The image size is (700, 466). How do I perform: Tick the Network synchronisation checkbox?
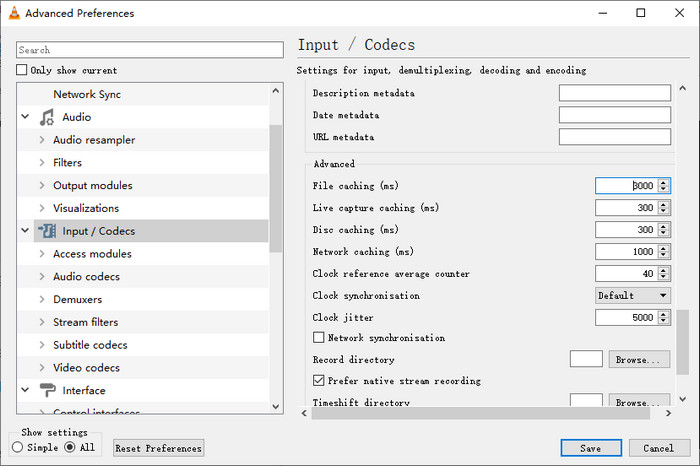pyautogui.click(x=318, y=337)
